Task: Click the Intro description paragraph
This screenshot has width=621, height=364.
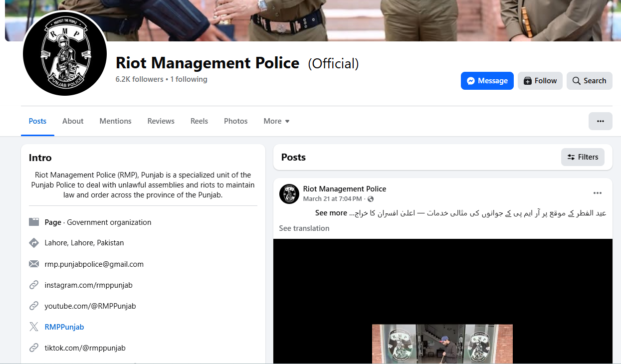Action: (143, 185)
